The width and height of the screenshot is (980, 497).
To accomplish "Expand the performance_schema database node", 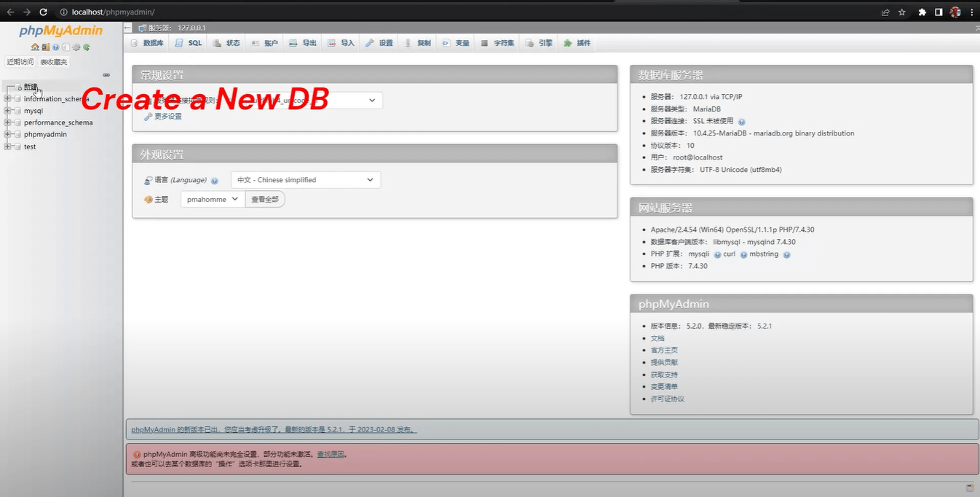I will pos(7,122).
